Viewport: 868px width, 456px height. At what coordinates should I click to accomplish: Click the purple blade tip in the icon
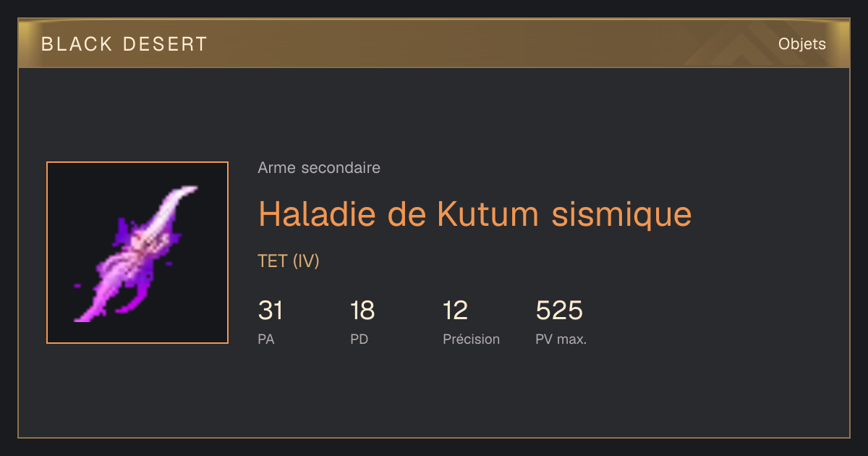coord(187,192)
